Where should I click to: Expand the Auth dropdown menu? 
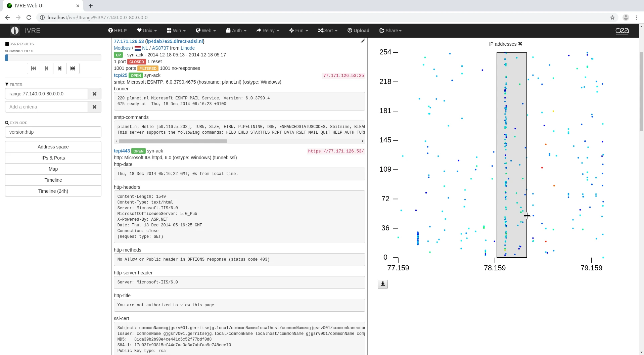[x=236, y=31]
